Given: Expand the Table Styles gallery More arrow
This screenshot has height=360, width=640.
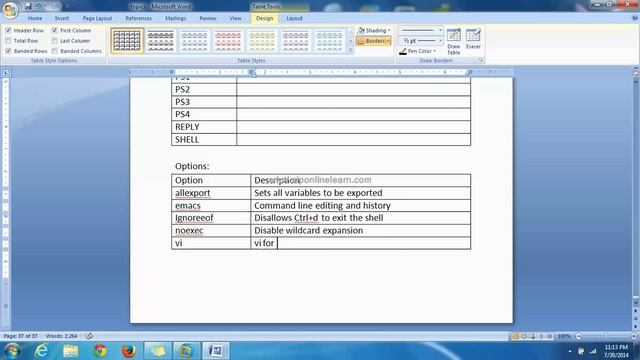Looking at the screenshot, I should click(x=350, y=50).
